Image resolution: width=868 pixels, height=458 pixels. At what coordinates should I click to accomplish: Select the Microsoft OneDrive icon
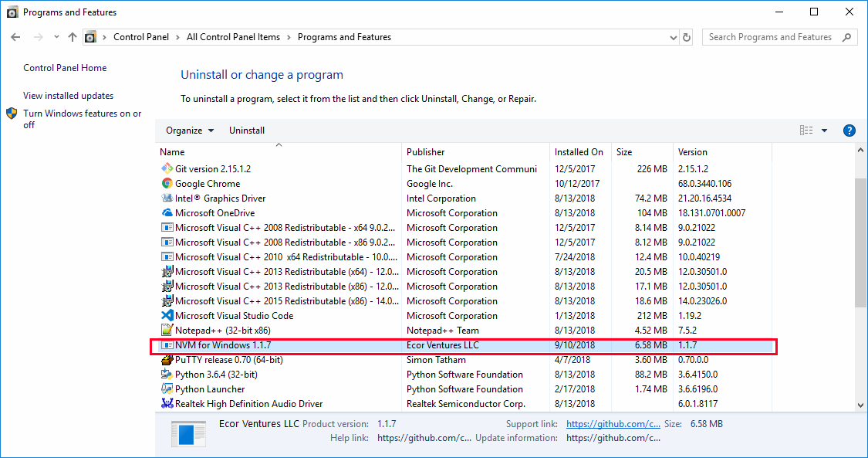[167, 212]
